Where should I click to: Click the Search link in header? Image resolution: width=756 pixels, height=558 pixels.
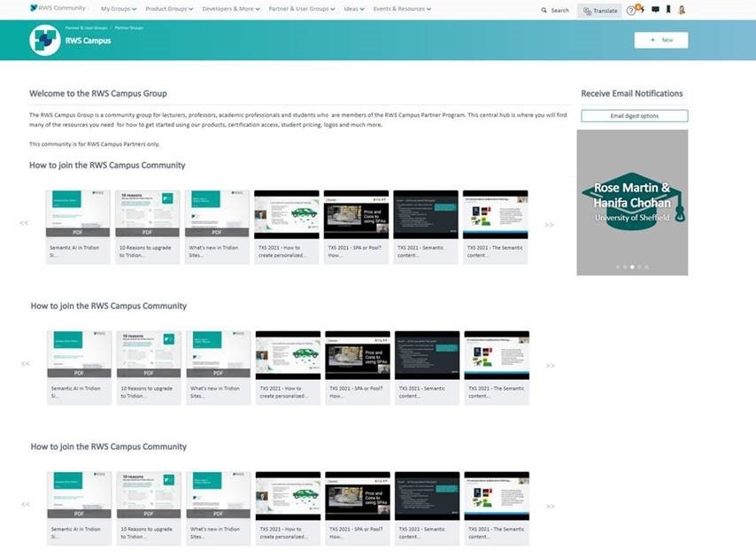(x=559, y=10)
